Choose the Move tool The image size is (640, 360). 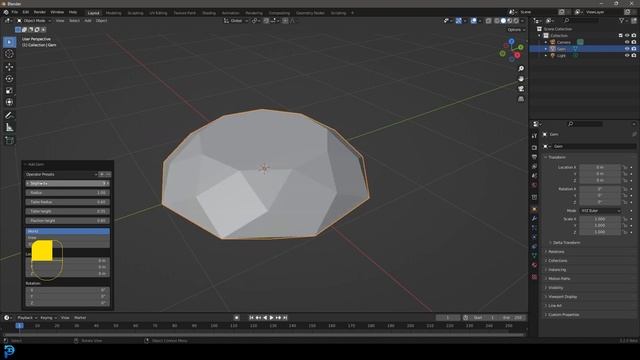click(9, 67)
